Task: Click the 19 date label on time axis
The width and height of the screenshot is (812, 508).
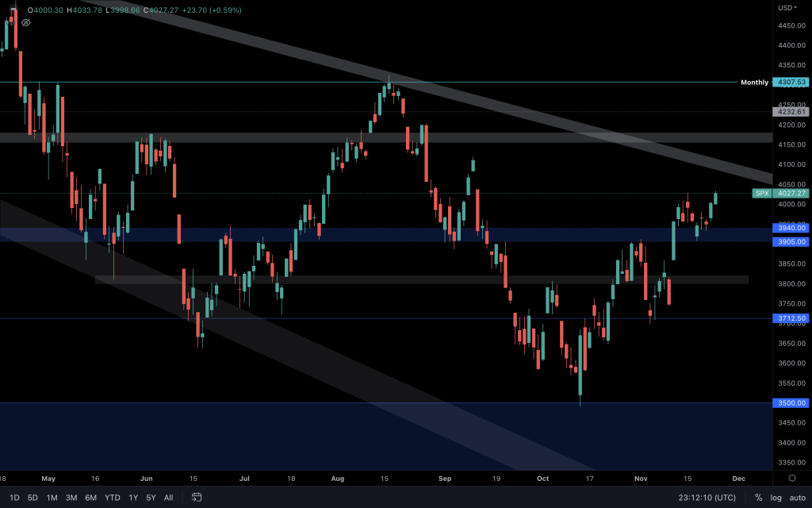Action: click(496, 479)
